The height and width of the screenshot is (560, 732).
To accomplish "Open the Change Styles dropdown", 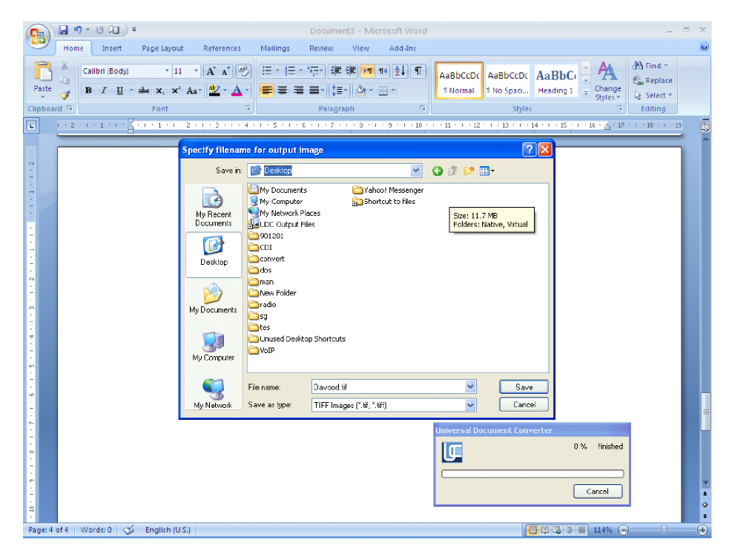I will coord(607,82).
